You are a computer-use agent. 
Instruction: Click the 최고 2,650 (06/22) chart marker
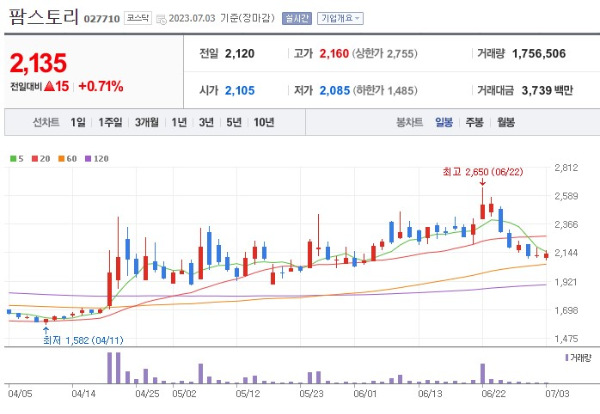click(x=483, y=172)
